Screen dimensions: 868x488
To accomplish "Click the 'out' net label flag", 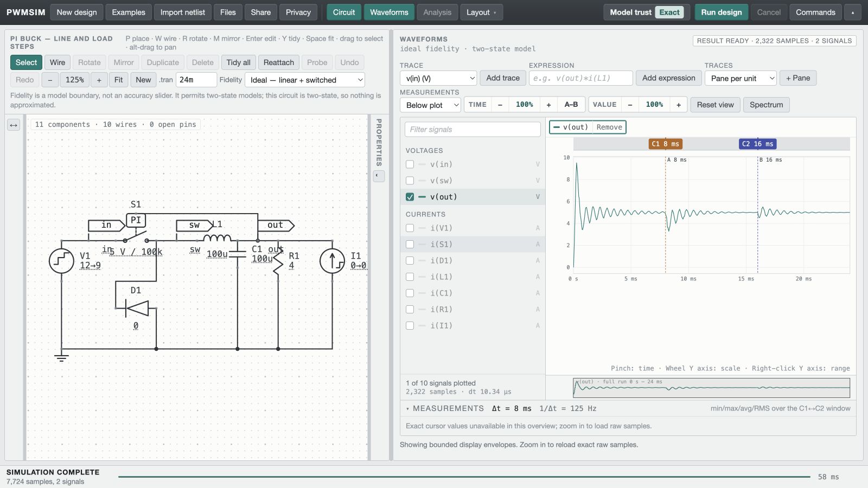I will (x=276, y=225).
